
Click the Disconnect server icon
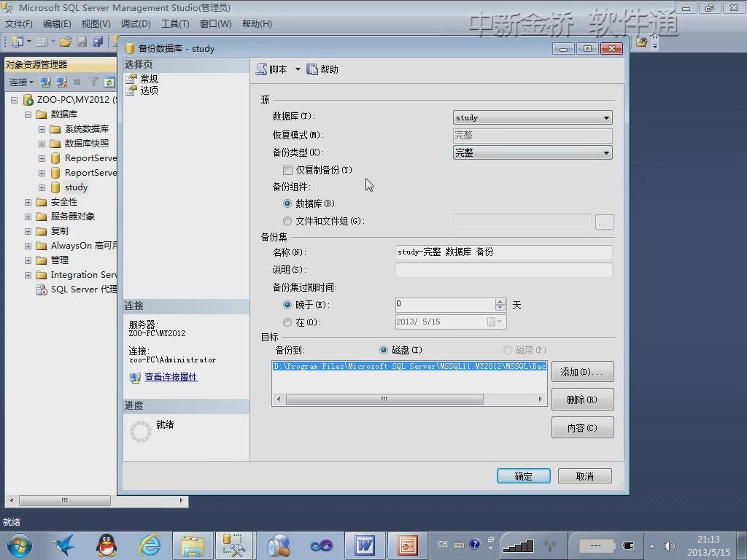[61, 82]
